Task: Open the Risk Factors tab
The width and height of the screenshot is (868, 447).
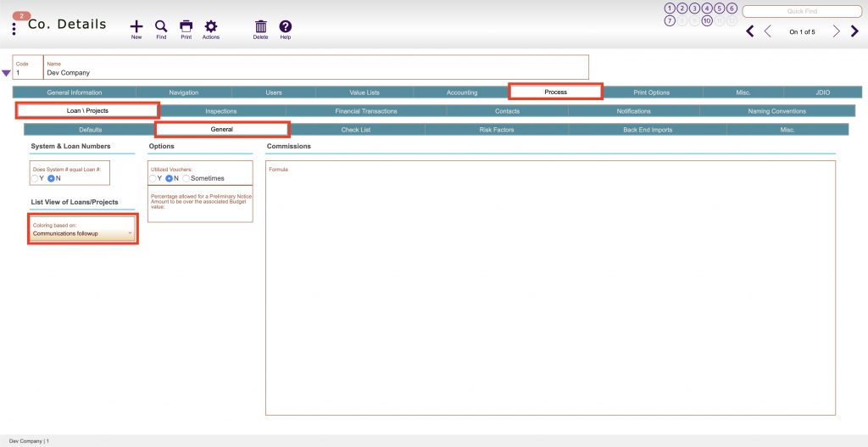Action: click(497, 130)
